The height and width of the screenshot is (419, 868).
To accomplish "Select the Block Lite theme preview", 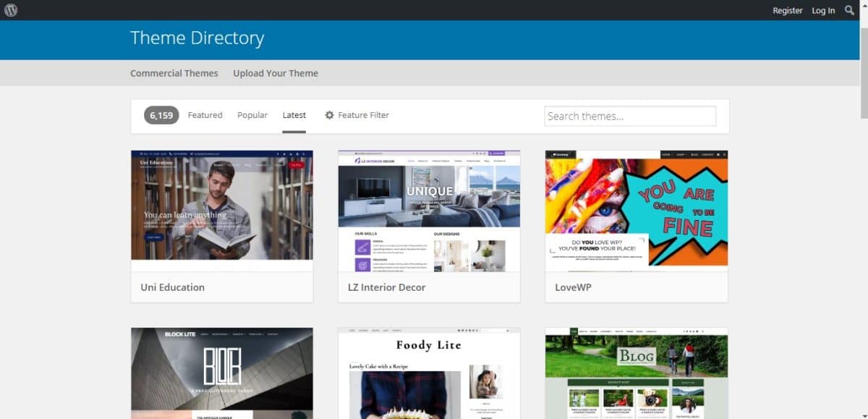I will point(222,373).
